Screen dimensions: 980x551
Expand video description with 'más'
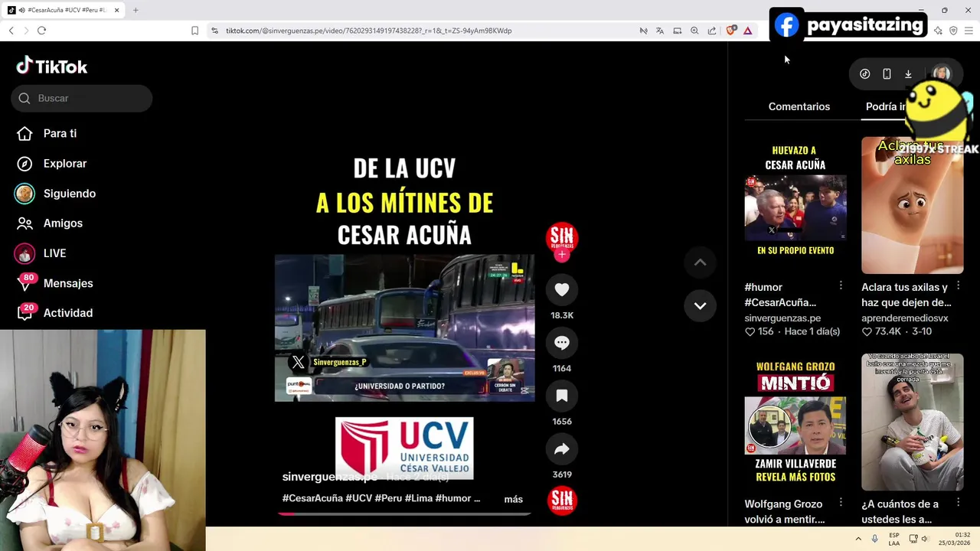click(514, 499)
